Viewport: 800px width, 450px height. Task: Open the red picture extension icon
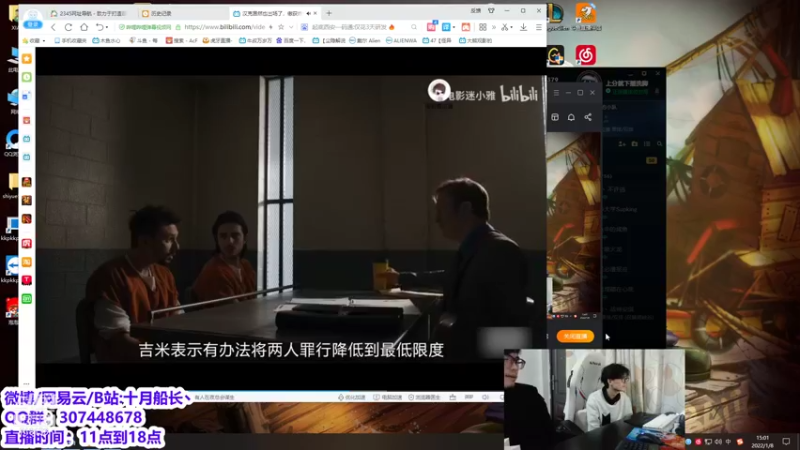(466, 27)
